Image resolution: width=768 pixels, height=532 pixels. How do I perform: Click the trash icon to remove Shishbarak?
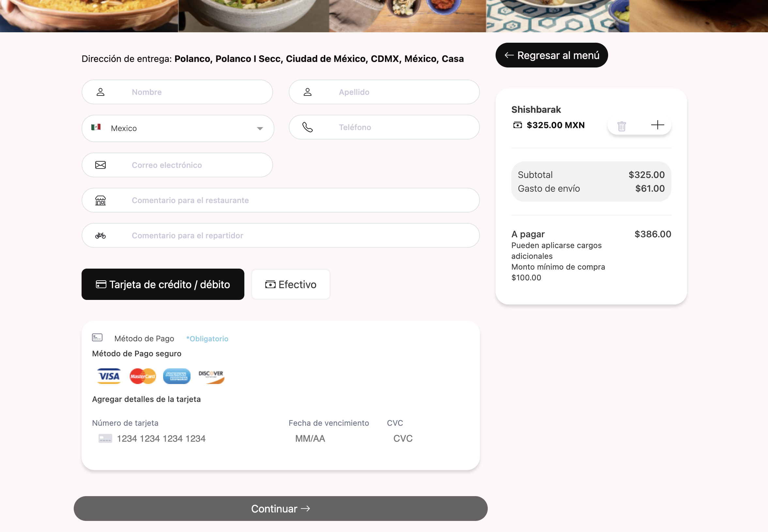(621, 126)
